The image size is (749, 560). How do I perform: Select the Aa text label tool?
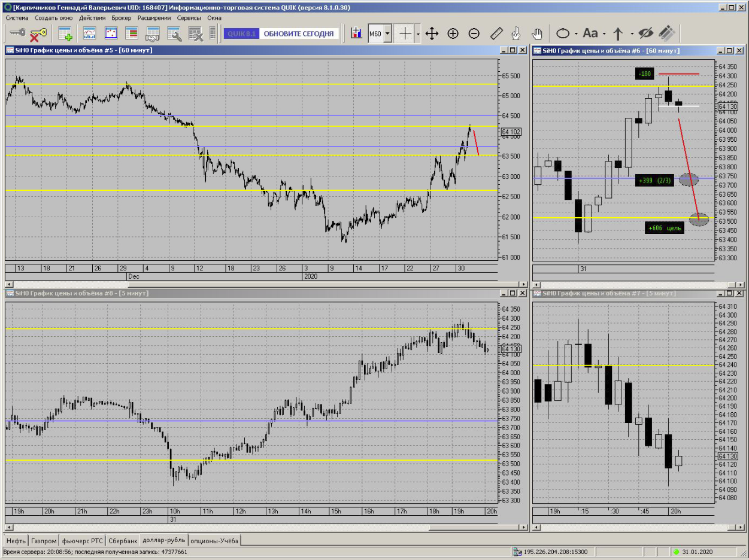pos(590,34)
